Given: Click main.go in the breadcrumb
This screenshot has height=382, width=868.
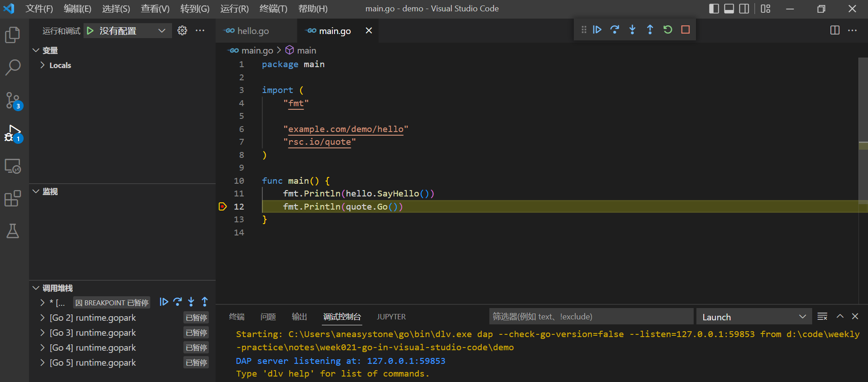Looking at the screenshot, I should [257, 50].
